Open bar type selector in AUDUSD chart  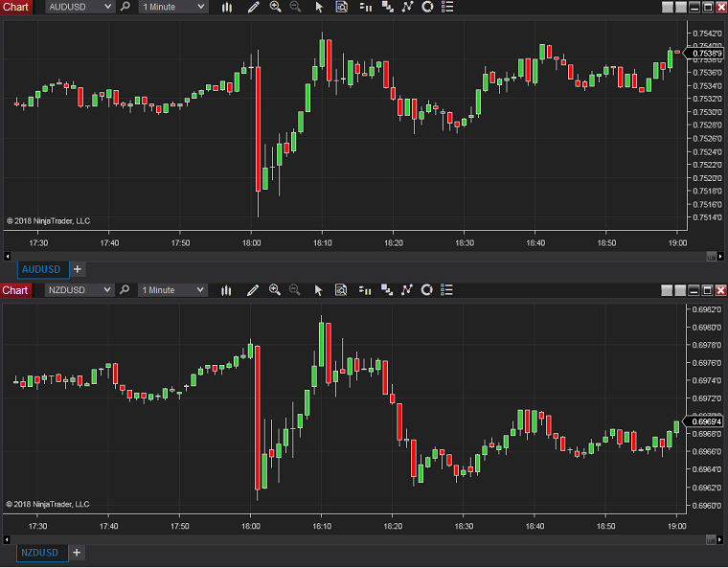227,7
